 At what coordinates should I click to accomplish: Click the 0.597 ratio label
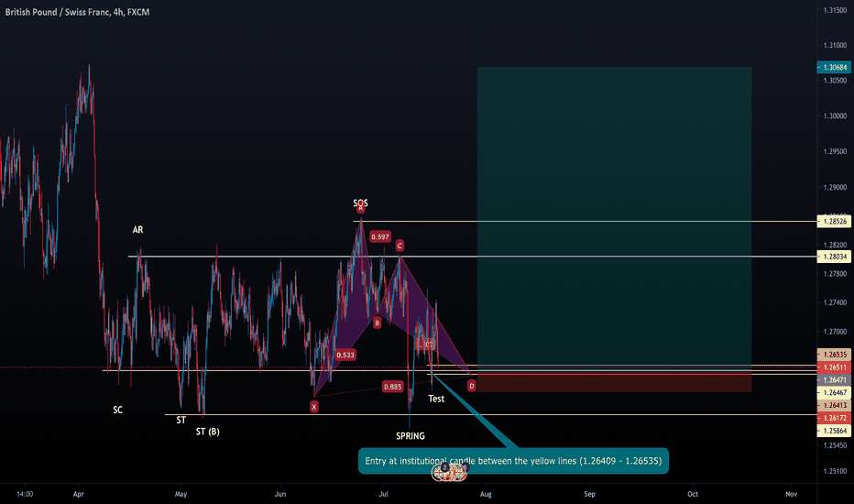click(x=380, y=236)
